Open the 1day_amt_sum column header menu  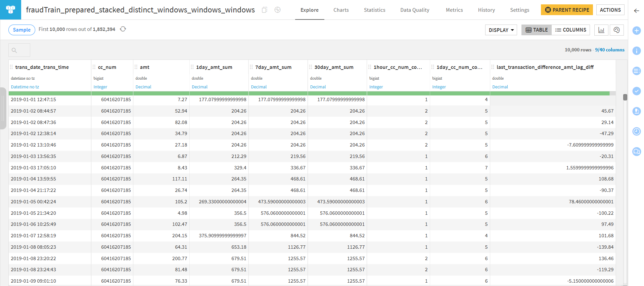coord(214,67)
